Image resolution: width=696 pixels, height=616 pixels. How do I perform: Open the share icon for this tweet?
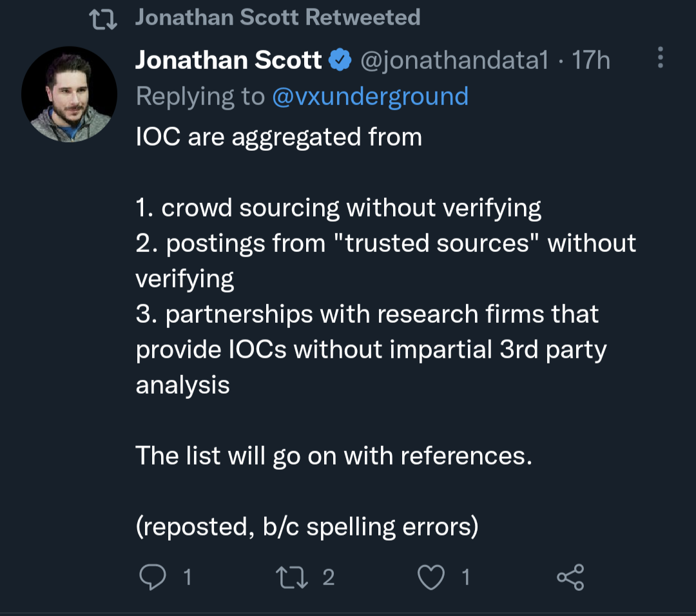click(x=570, y=577)
